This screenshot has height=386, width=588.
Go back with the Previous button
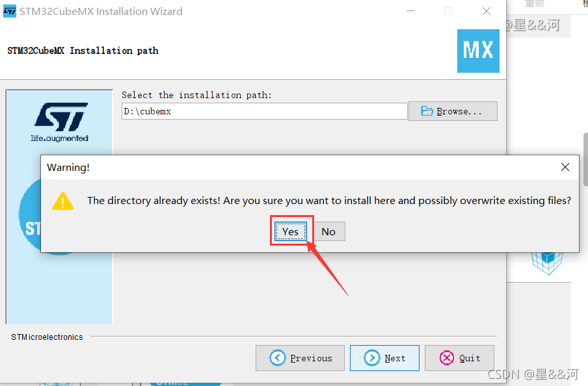pos(300,358)
